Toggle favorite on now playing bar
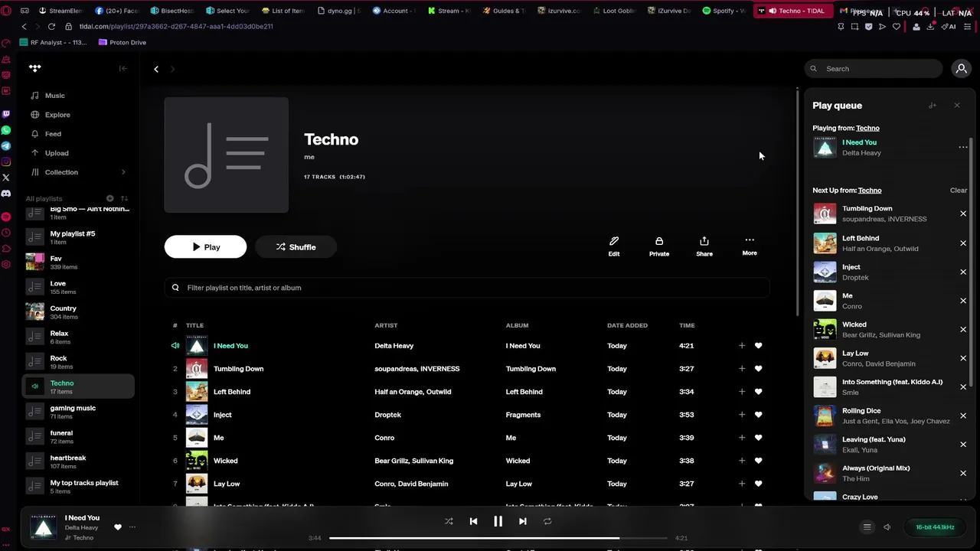Viewport: 980px width, 551px height. 117,527
